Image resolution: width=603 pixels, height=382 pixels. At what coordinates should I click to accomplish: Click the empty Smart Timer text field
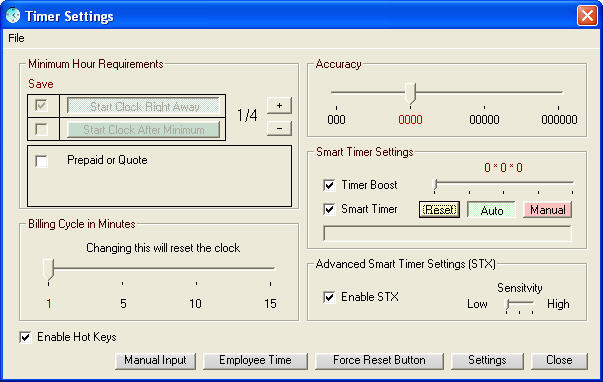(x=448, y=233)
